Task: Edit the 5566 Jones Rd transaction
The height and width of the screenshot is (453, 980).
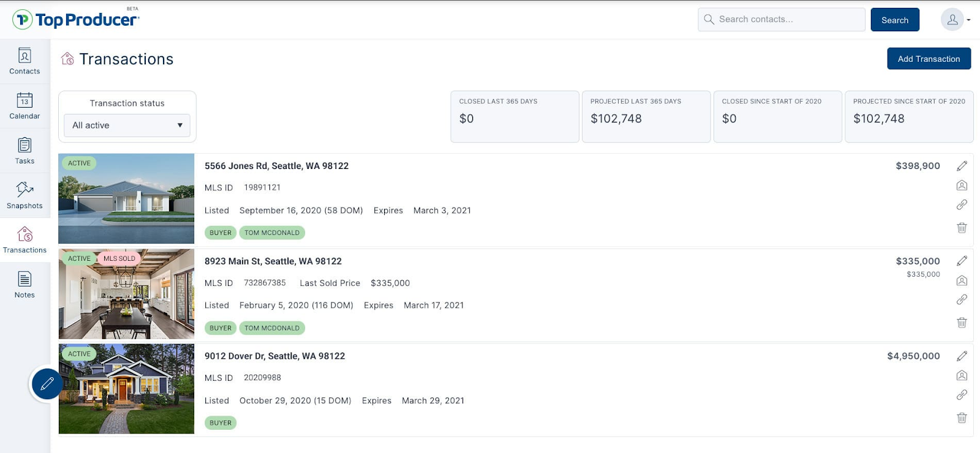Action: 962,166
